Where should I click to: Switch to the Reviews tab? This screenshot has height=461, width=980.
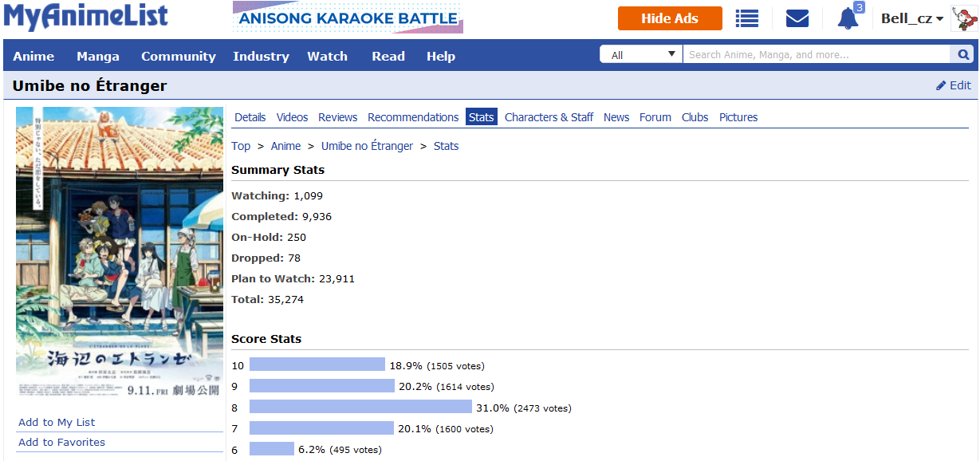[x=337, y=117]
